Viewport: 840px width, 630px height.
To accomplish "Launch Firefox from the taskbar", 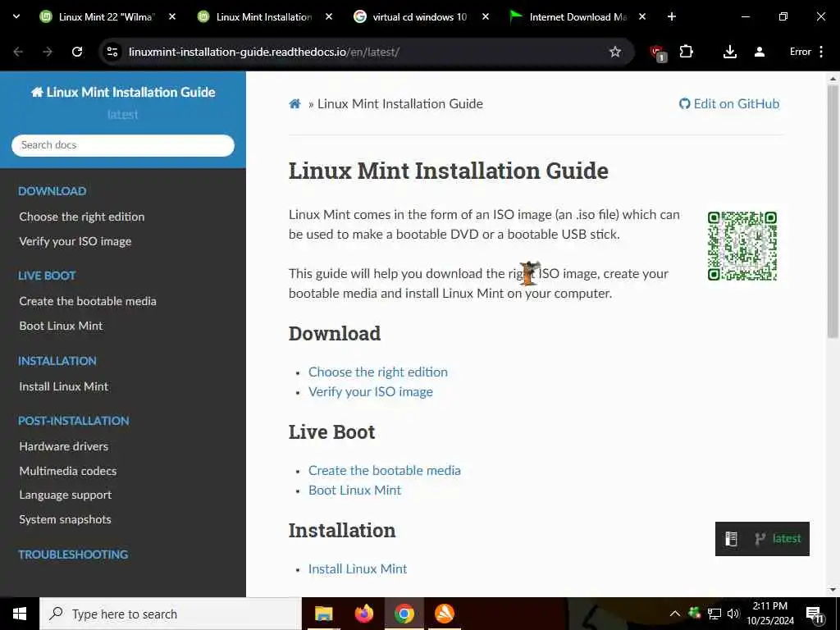I will pyautogui.click(x=363, y=614).
